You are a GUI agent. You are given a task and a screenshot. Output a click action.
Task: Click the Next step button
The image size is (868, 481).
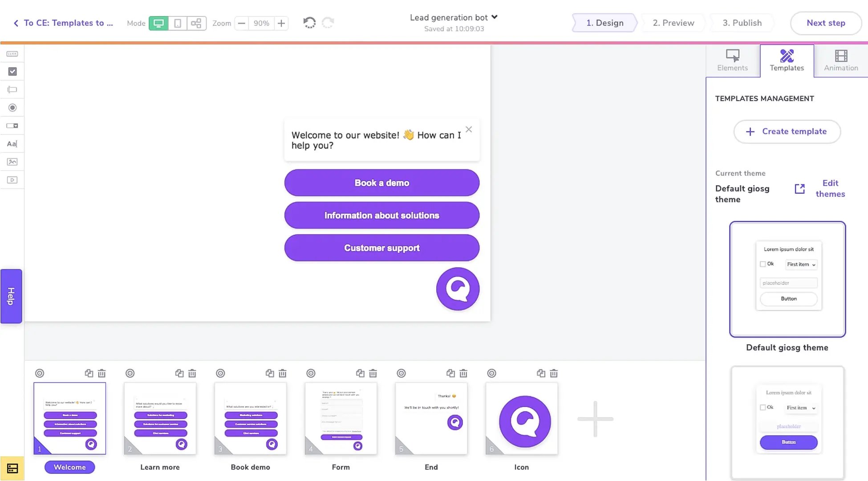coord(826,23)
